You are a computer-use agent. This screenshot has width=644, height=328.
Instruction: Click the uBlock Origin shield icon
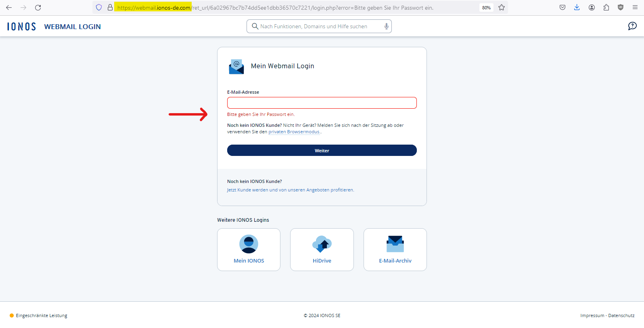tap(621, 8)
